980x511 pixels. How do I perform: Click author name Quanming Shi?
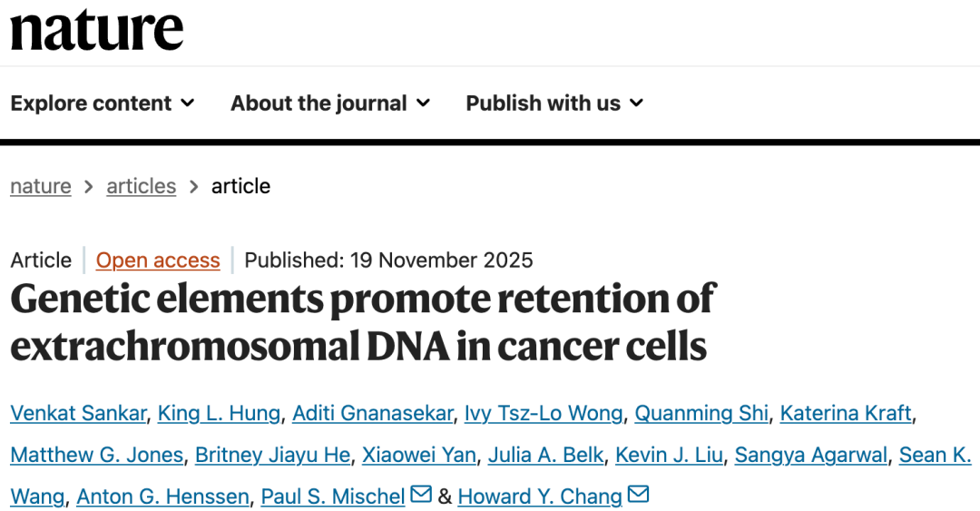(701, 414)
